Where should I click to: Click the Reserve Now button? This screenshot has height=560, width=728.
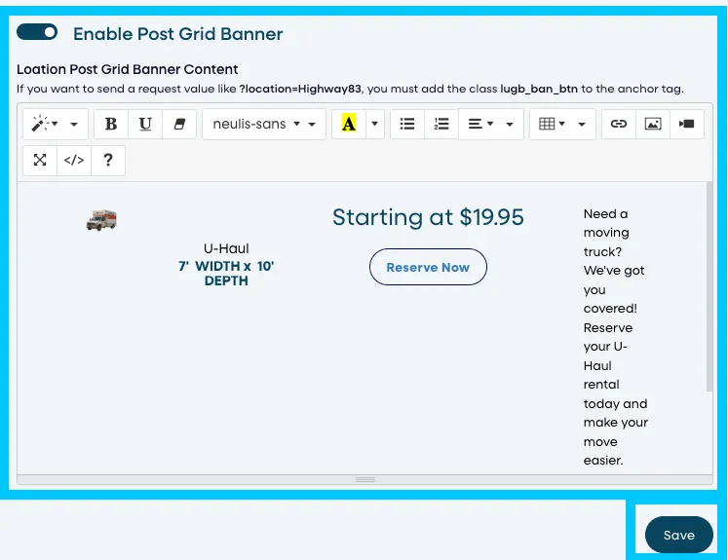(x=428, y=267)
